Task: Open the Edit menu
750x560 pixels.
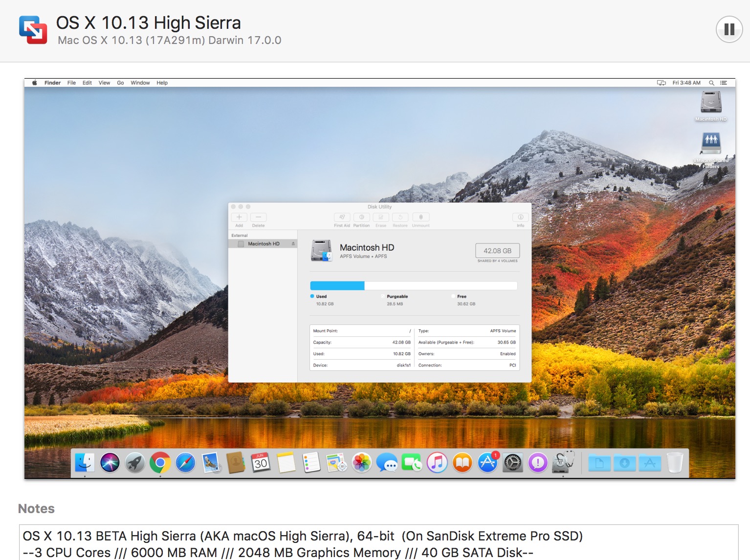Action: [87, 83]
